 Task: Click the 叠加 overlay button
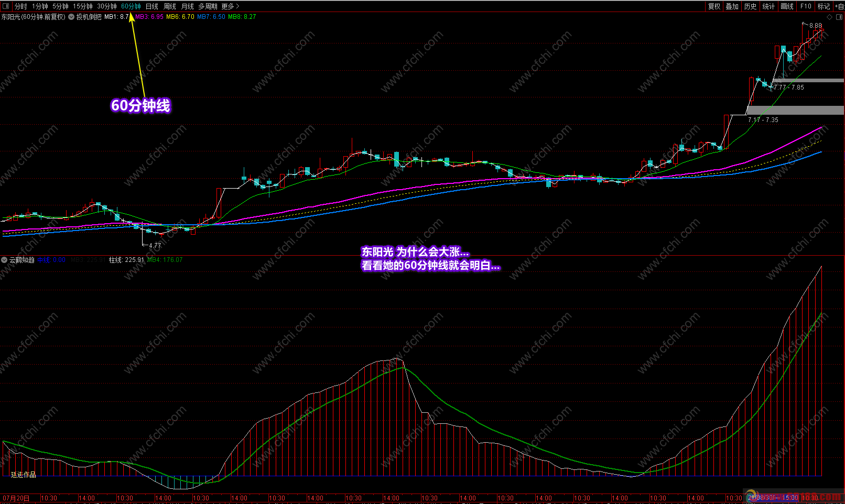[x=732, y=6]
